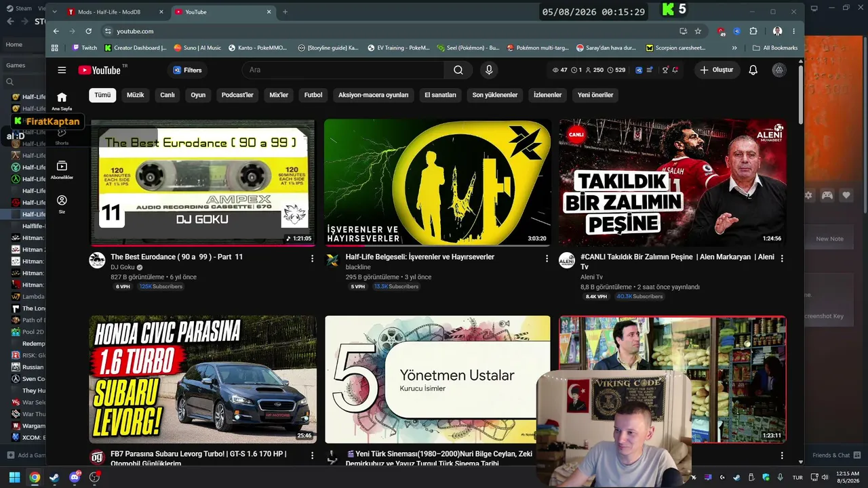Open Abonelikler subscriptions in YouTube sidebar

62,169
